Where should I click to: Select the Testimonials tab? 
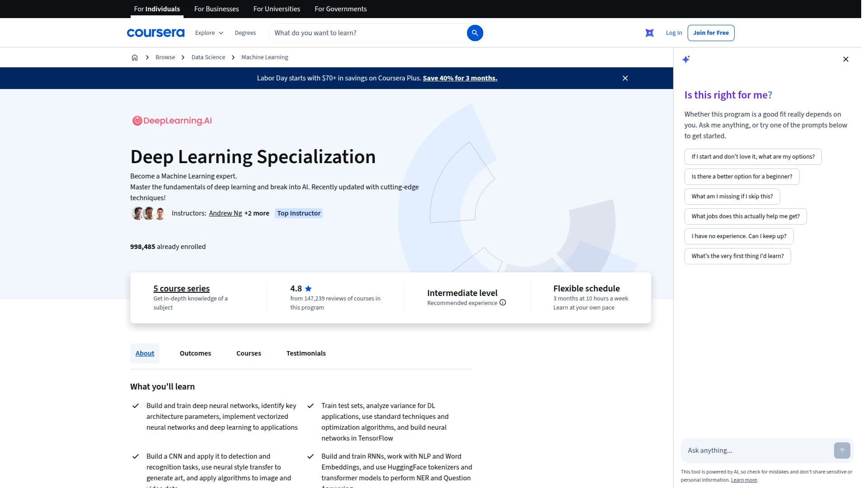click(x=306, y=353)
